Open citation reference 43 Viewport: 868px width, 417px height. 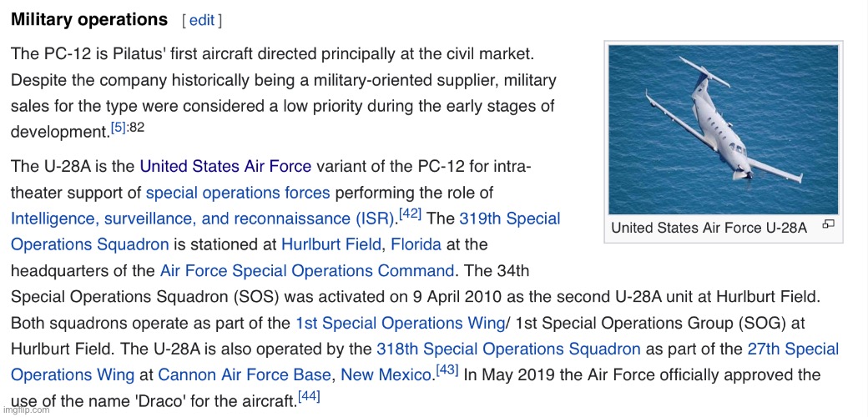pos(449,370)
